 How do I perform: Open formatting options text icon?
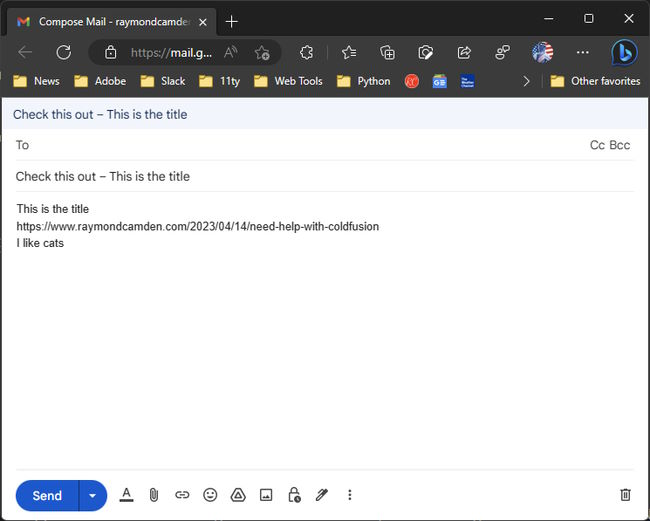pyautogui.click(x=126, y=494)
